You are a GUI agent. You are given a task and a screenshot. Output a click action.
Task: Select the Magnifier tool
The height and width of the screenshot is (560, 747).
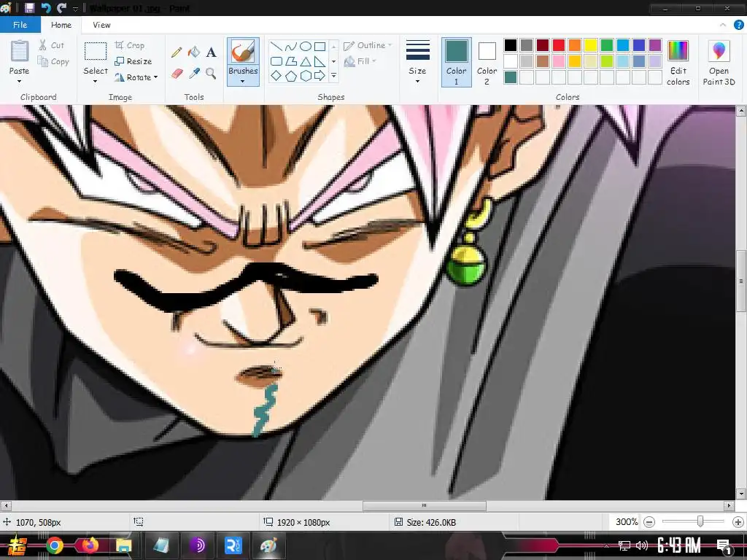pos(211,74)
